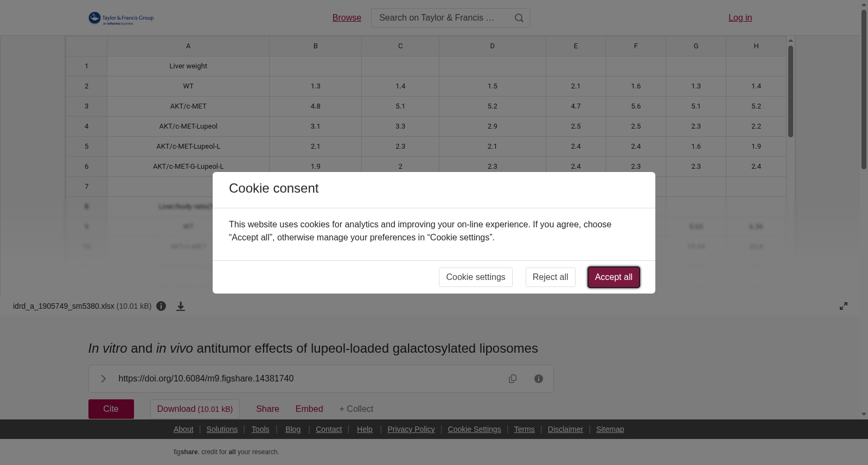868x465 pixels.
Task: Expand the DOI citation chevron
Action: click(104, 379)
